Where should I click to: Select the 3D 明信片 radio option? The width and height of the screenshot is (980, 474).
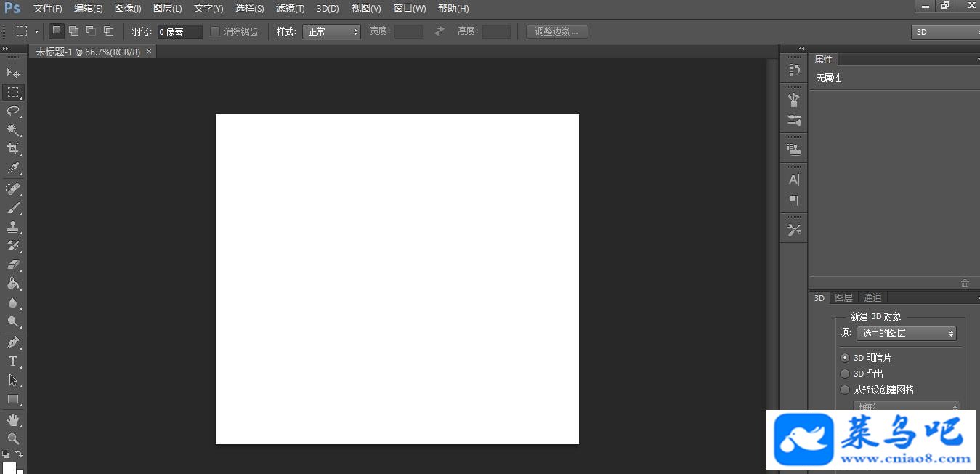[x=845, y=358]
